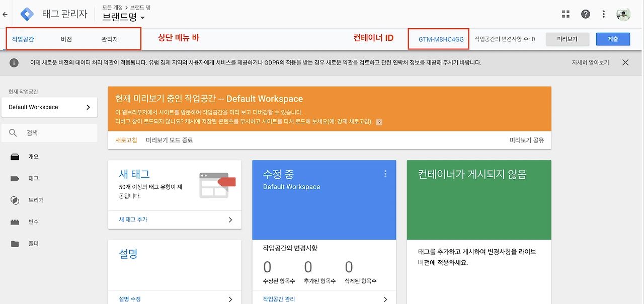Go back using the left arrow icon

click(x=5, y=14)
